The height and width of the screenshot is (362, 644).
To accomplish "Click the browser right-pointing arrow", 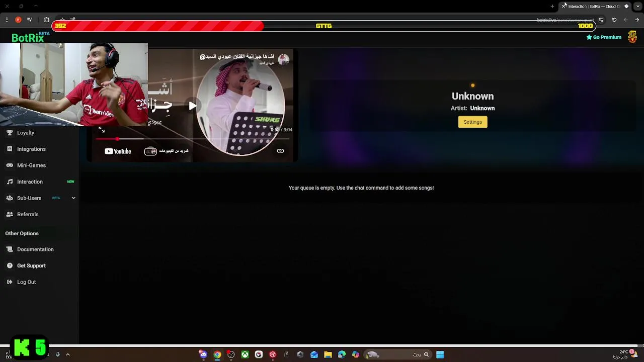I will click(x=637, y=20).
